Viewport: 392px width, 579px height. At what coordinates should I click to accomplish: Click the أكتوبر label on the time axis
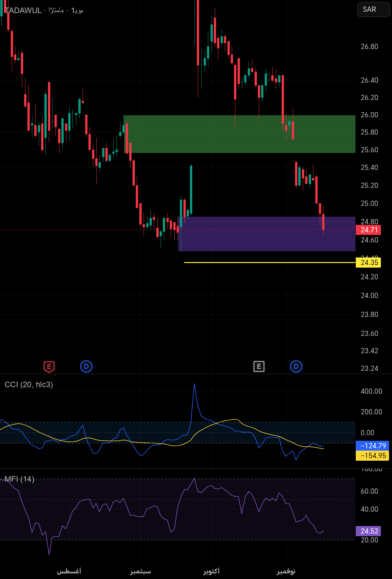[212, 571]
